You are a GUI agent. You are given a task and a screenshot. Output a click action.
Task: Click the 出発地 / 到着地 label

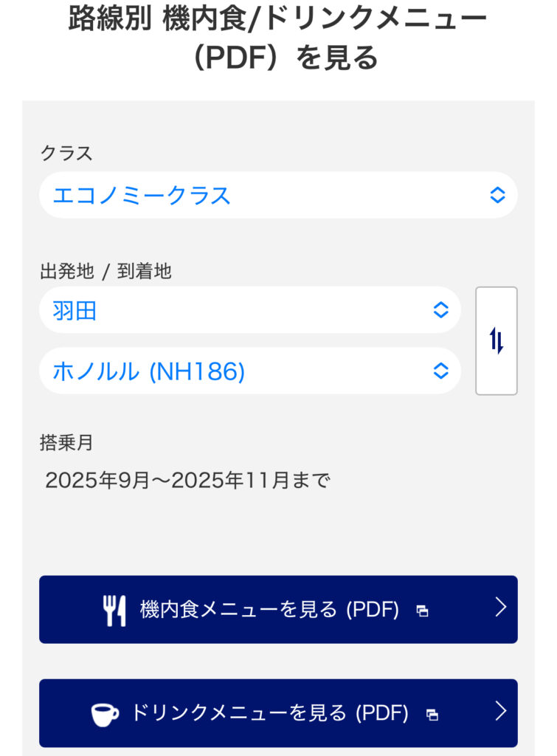point(105,272)
